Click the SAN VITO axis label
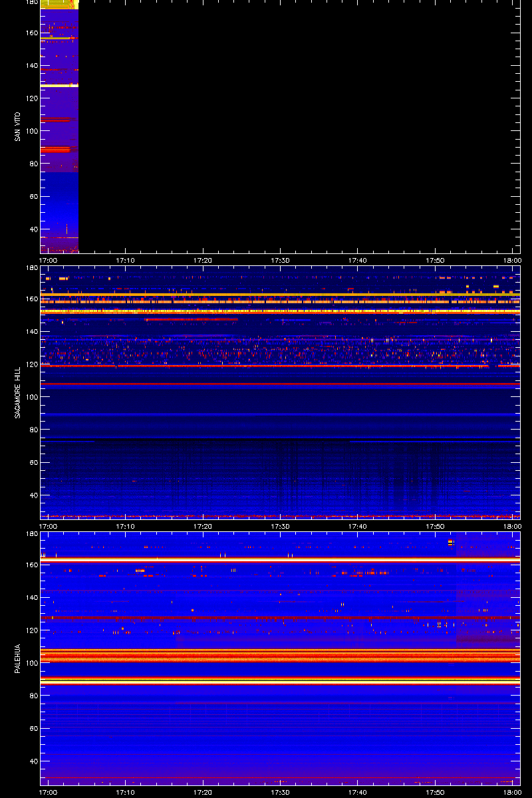 pyautogui.click(x=17, y=126)
